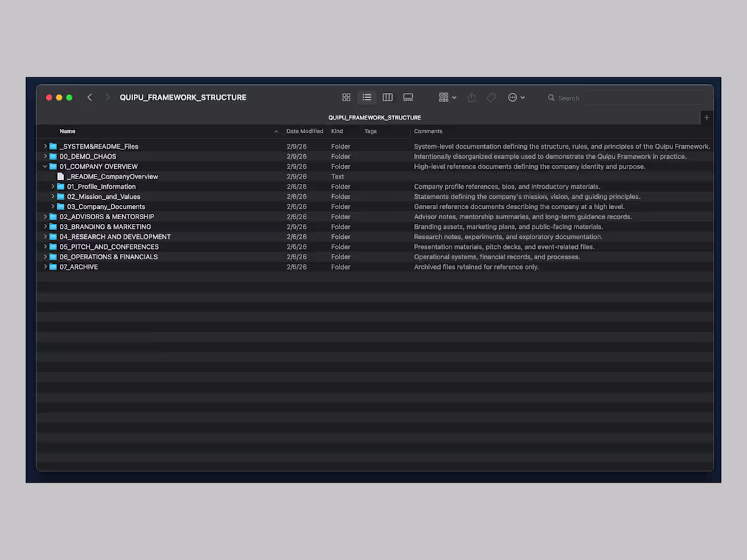The height and width of the screenshot is (560, 747).
Task: Expand the 03_Company_Documents folder
Action: (53, 206)
